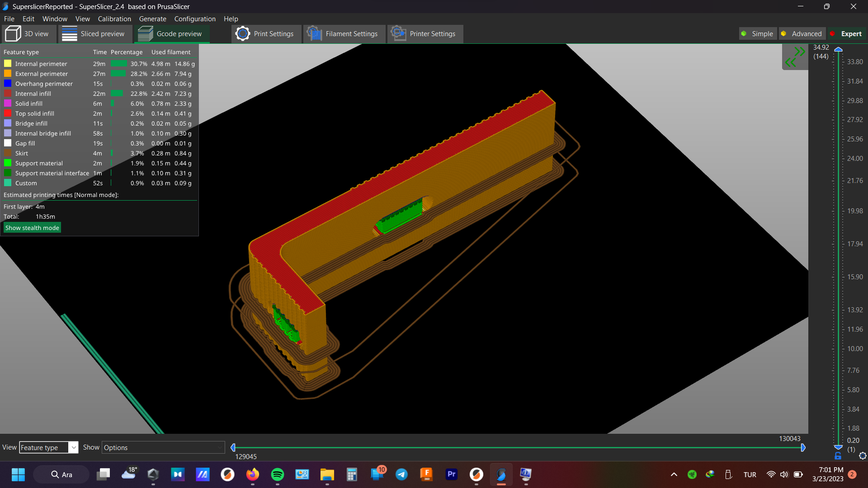Image resolution: width=868 pixels, height=488 pixels.
Task: Open Filament Settings tab
Action: point(344,34)
